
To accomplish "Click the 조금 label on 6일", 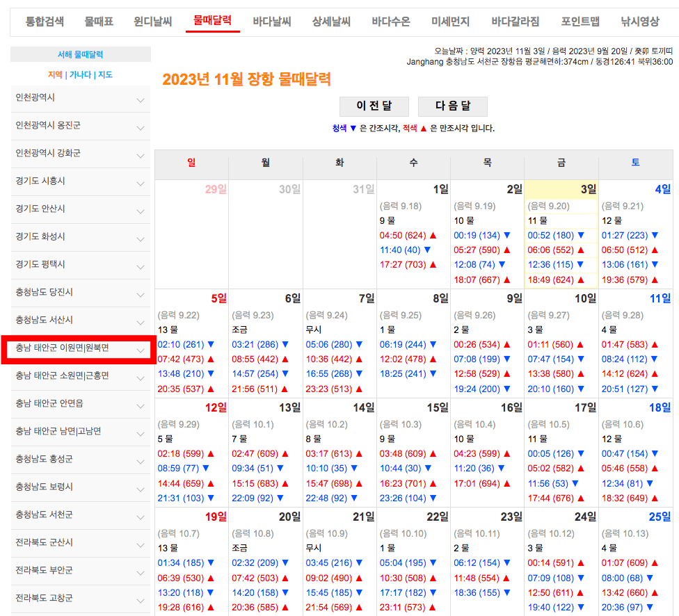I will point(239,330).
